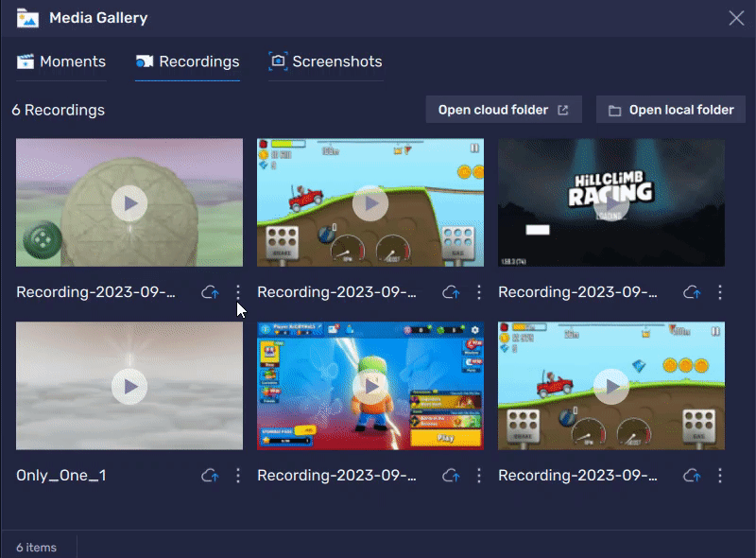Close the Media Gallery window

click(736, 17)
